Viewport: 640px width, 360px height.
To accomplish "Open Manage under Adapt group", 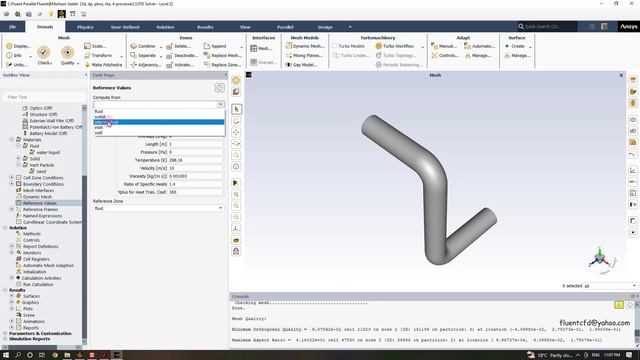I will coord(478,55).
